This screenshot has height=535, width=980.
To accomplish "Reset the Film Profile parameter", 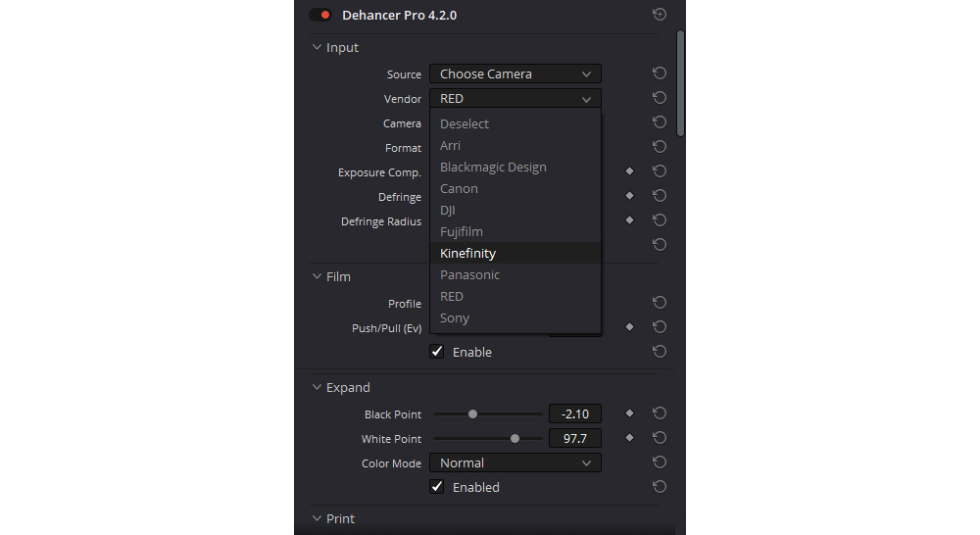I will click(660, 303).
